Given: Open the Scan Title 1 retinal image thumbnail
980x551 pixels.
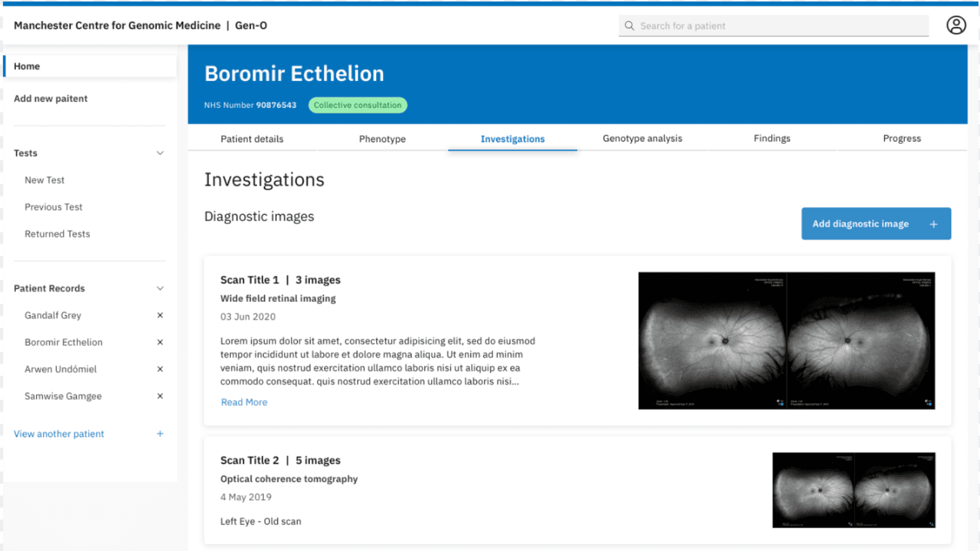Looking at the screenshot, I should [786, 340].
